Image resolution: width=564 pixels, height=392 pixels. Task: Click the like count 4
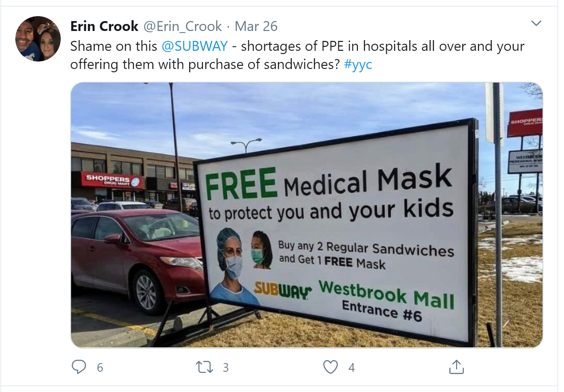[x=352, y=367]
